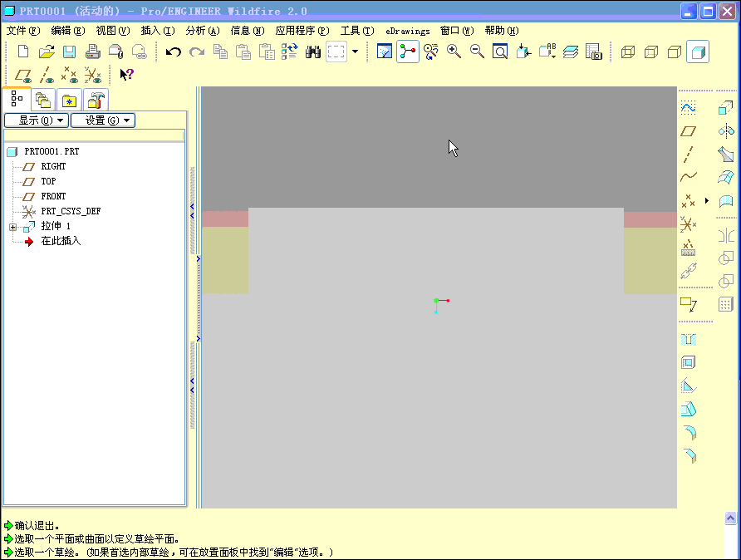Screen dimensions: 741x560
Task: Open the 视图(V) menu
Action: [x=113, y=31]
